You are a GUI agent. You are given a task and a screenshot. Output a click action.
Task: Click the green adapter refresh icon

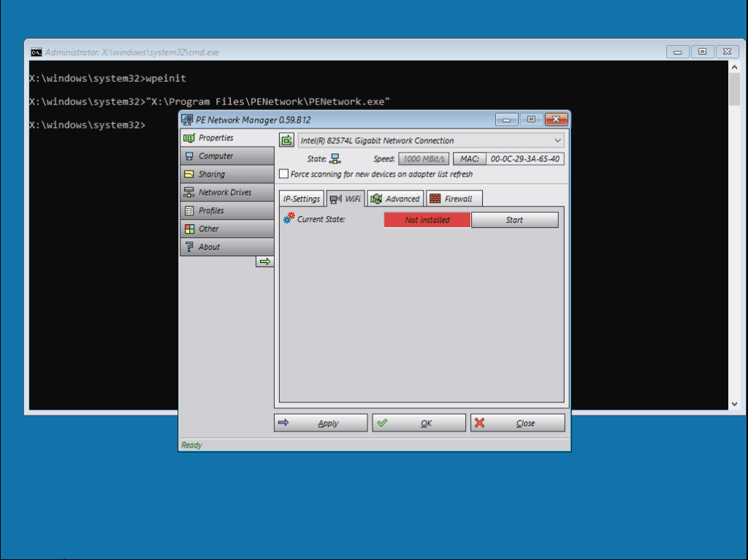[x=286, y=140]
